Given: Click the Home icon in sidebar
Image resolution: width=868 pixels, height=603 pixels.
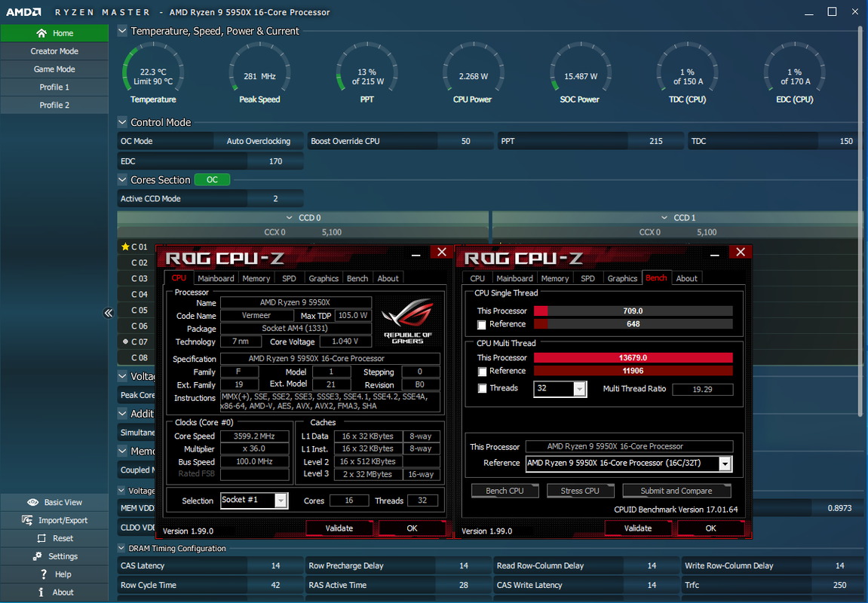Looking at the screenshot, I should click(x=41, y=33).
